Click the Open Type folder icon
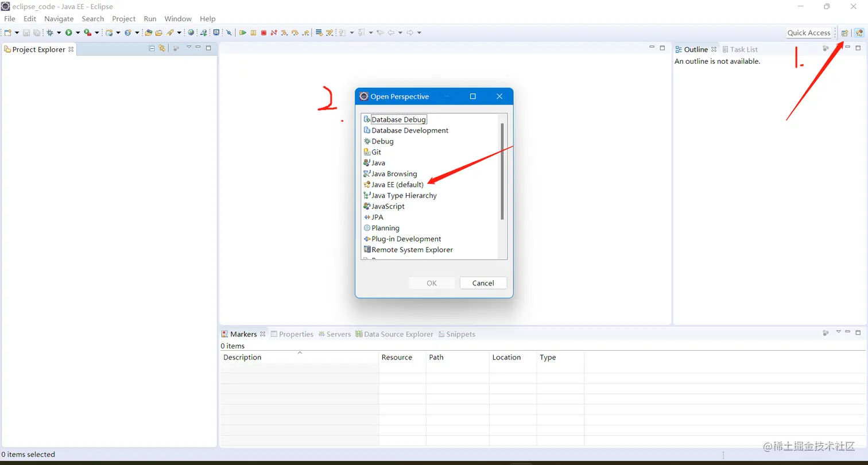 tap(149, 33)
